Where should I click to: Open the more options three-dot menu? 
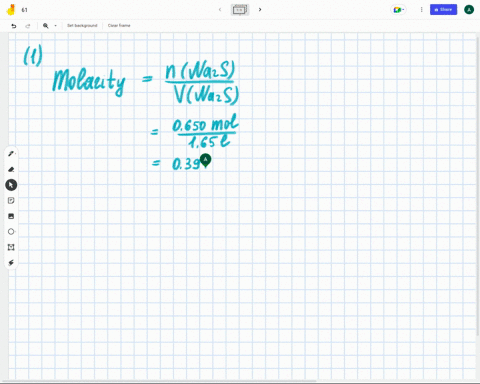[x=421, y=10]
